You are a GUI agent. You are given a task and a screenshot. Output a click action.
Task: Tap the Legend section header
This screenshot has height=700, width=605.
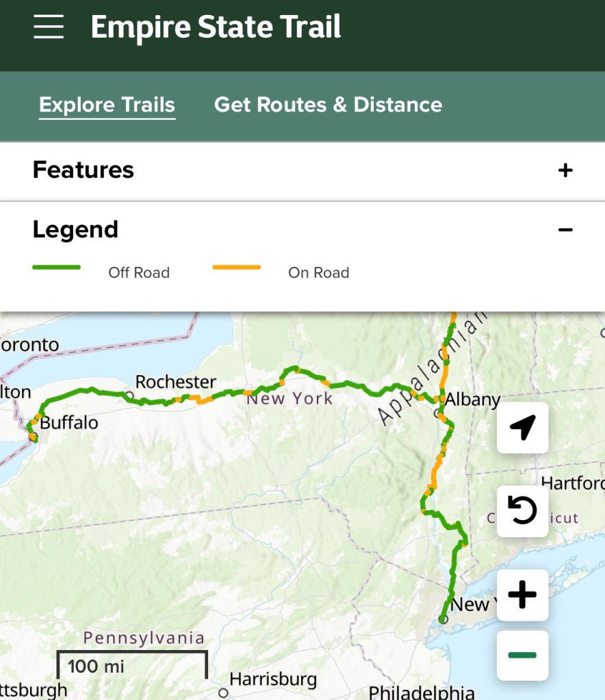(75, 229)
